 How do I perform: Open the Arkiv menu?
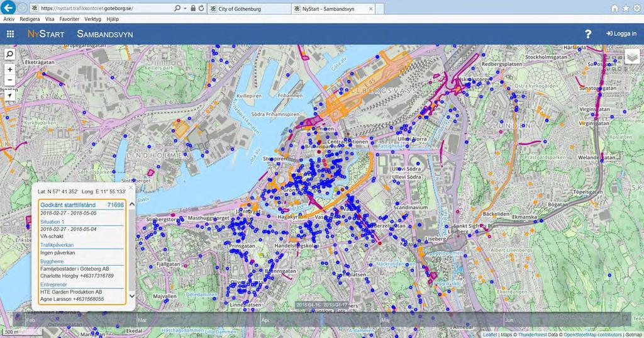tap(9, 19)
